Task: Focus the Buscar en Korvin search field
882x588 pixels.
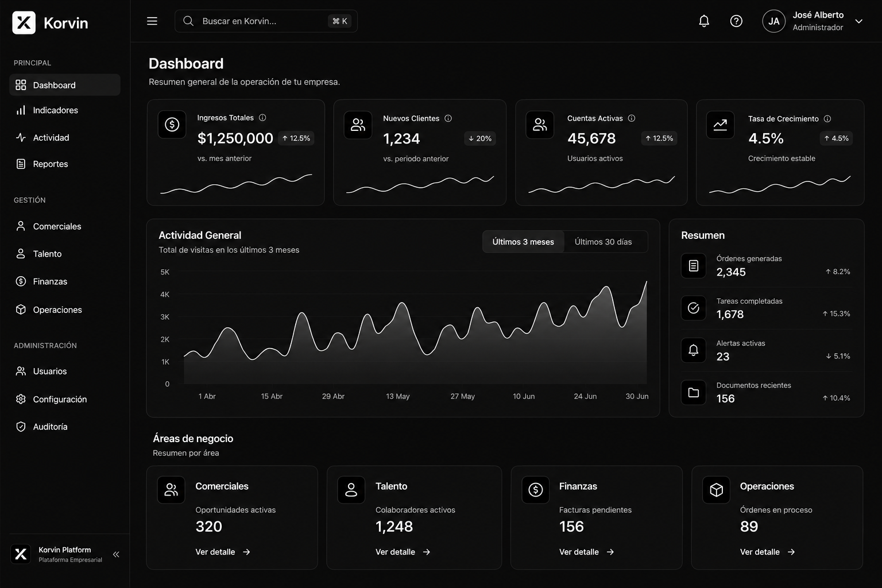Action: [x=266, y=21]
